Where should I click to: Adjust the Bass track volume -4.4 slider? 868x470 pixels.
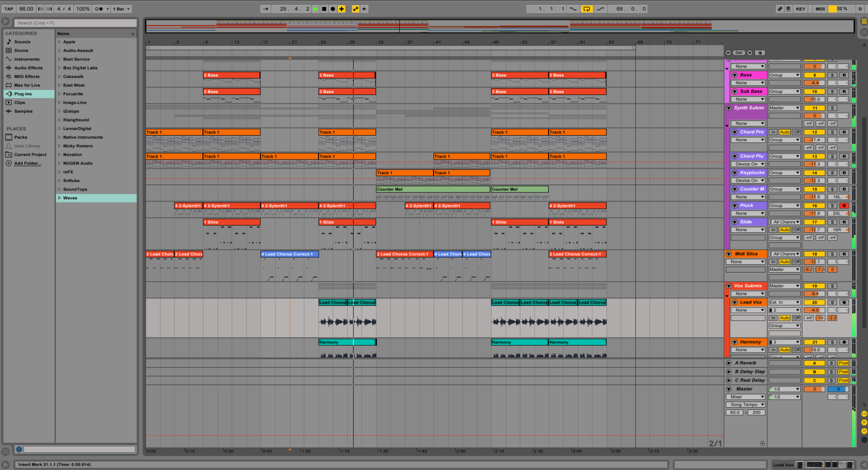[x=815, y=83]
